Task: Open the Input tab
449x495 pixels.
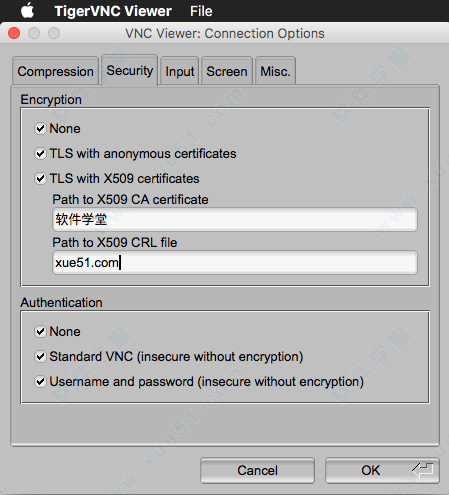Action: point(180,71)
